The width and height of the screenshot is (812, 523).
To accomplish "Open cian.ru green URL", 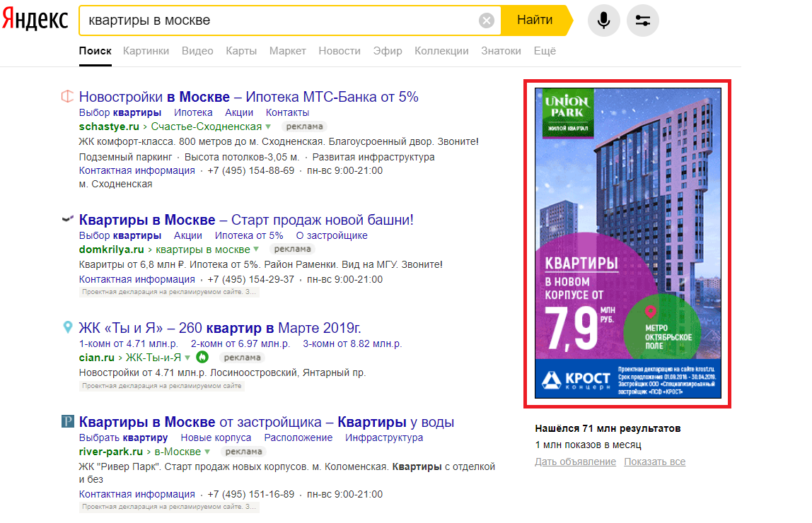I will click(x=97, y=358).
